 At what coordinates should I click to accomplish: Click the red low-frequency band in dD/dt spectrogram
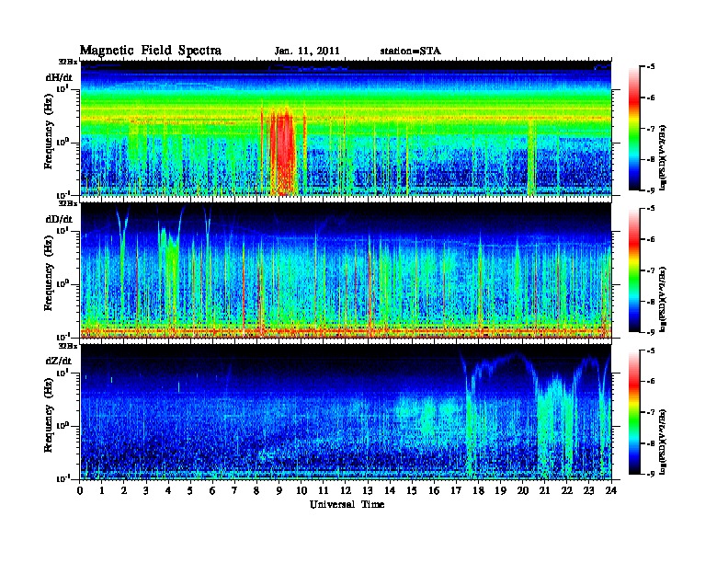coord(346,331)
